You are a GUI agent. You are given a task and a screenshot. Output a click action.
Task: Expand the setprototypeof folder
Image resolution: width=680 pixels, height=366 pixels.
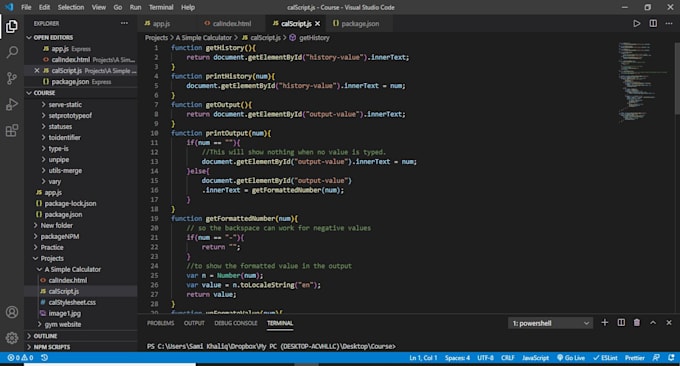click(70, 115)
